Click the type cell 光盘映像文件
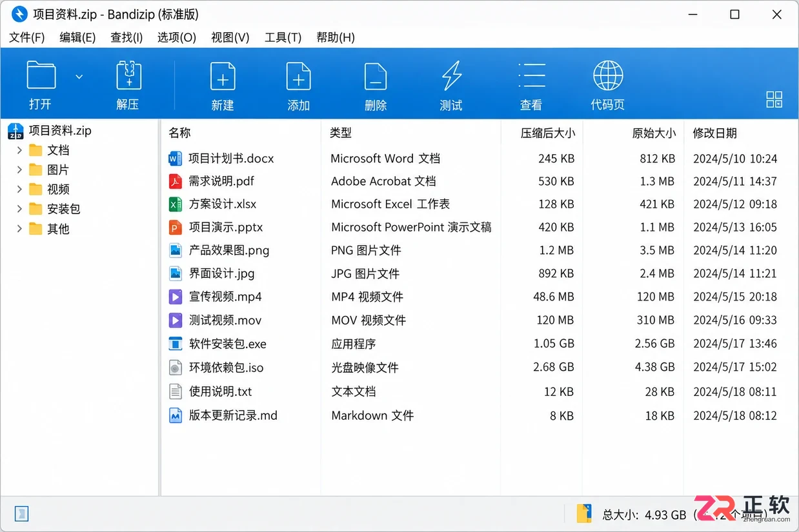The height and width of the screenshot is (532, 799). click(365, 368)
